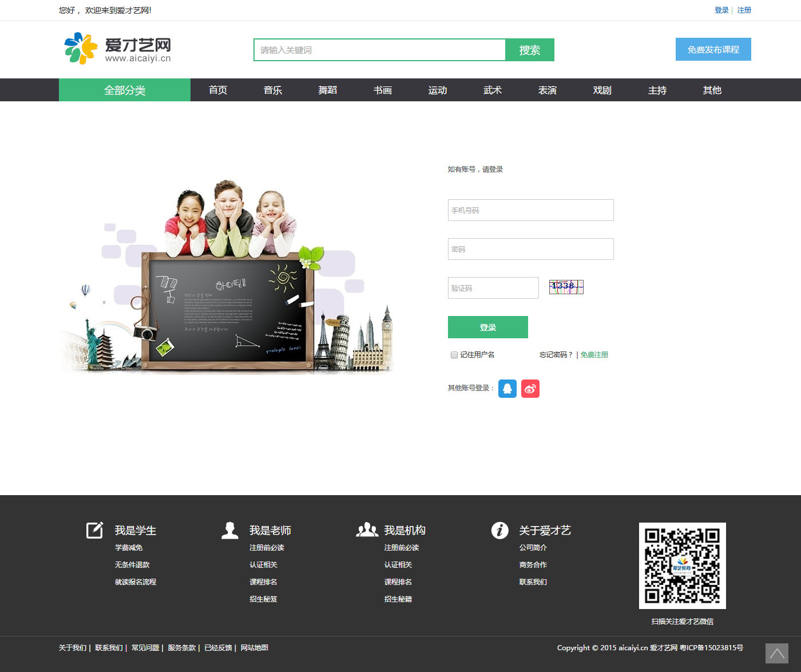The height and width of the screenshot is (672, 801).
Task: Open 认证相关 under 我是老师
Action: click(263, 565)
